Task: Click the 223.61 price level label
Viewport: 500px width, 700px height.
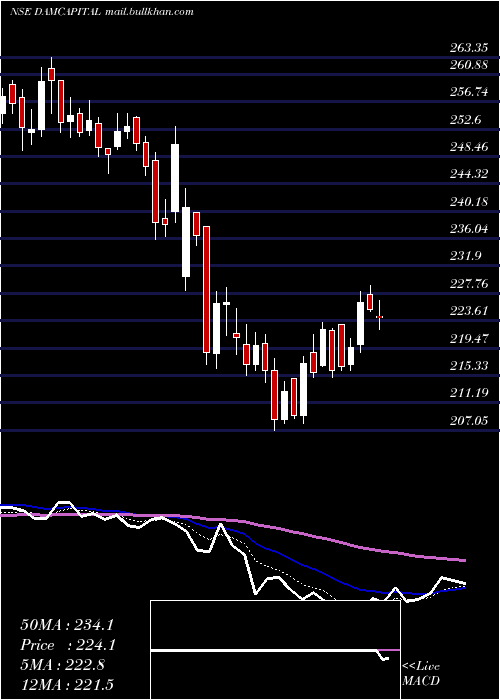Action: click(468, 311)
